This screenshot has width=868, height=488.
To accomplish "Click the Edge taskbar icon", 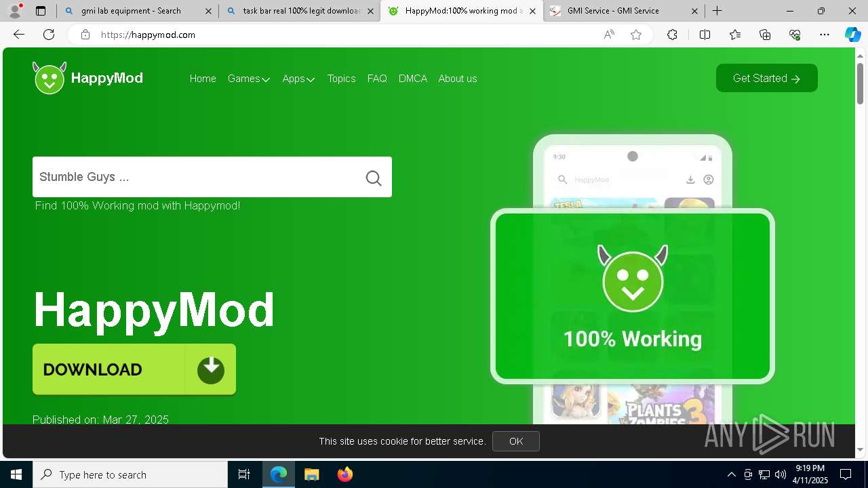I will (279, 474).
